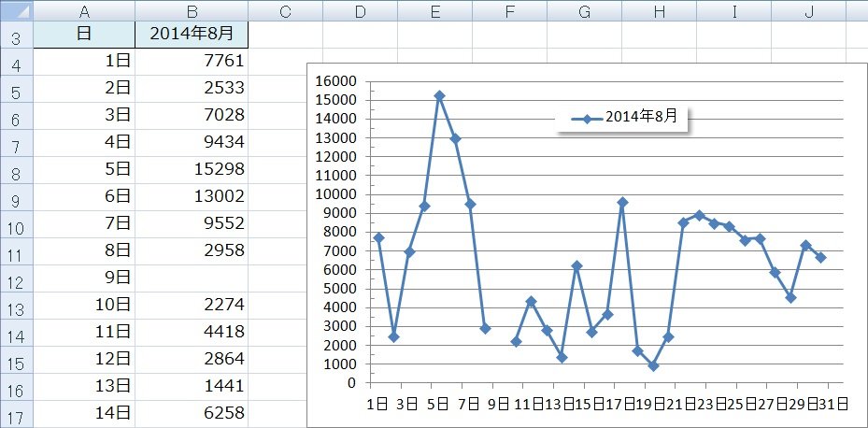Select the worksheet's Select All corner button
Viewport: 868px width, 428px height.
pos(17,10)
